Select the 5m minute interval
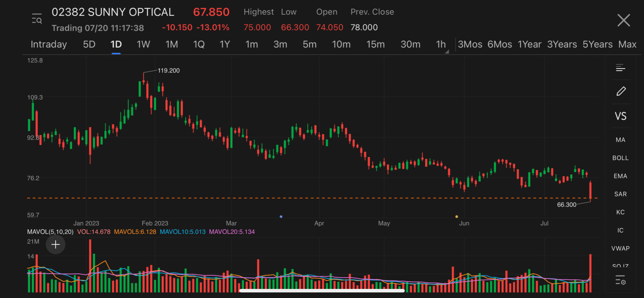Screen dimensions: 644x298 point(309,44)
